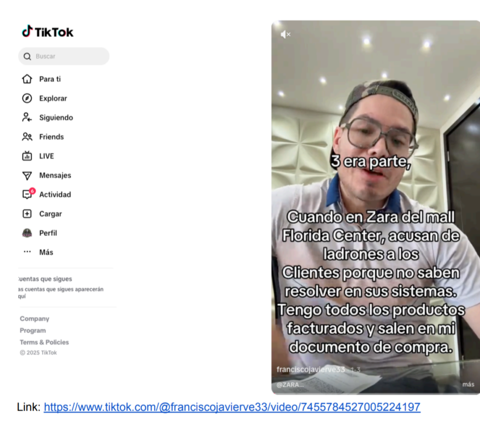Unmute the video sound
The width and height of the screenshot is (480, 448).
click(285, 34)
